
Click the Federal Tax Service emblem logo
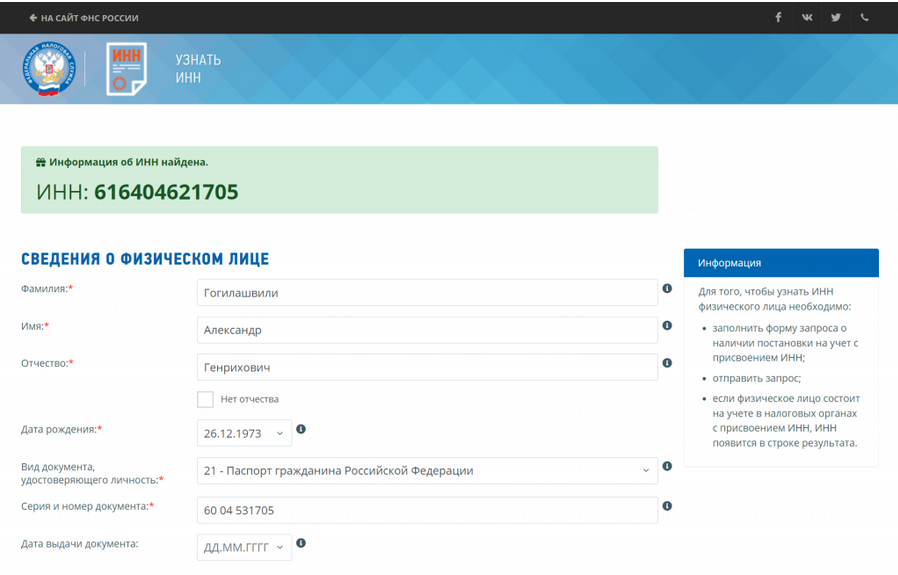[x=46, y=69]
